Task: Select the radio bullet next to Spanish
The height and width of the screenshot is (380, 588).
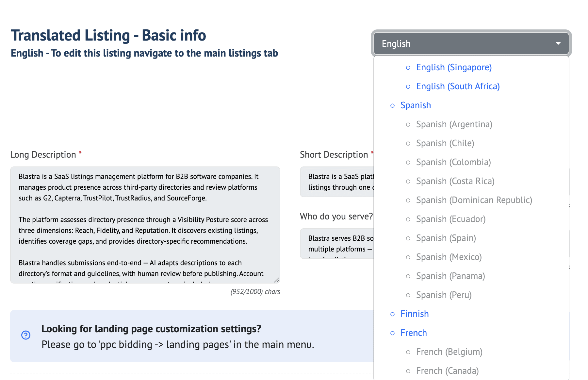Action: pos(392,105)
